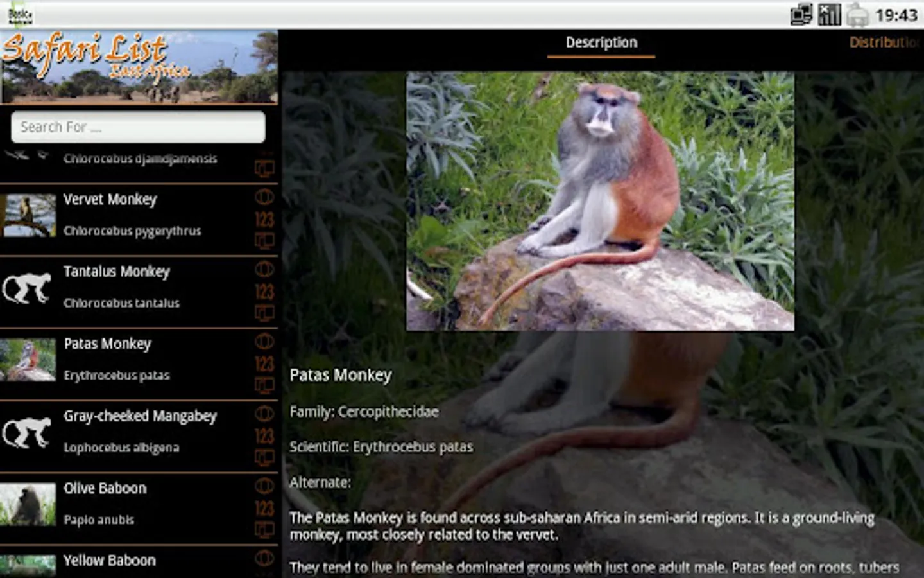The height and width of the screenshot is (578, 924).
Task: Tap the Chlorocebus djamdjamensis scientific name
Action: [x=141, y=159]
